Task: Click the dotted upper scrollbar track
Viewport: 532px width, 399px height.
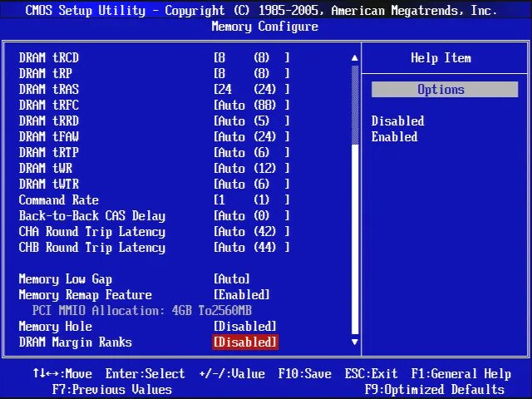Action: click(355, 105)
